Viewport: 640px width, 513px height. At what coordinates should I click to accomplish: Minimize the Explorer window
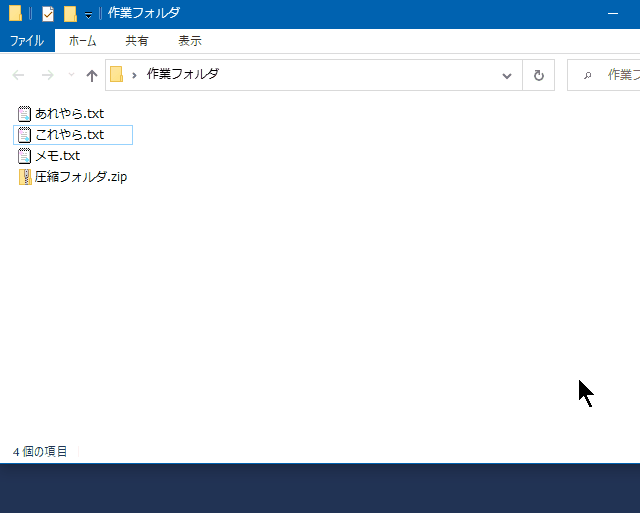pos(611,14)
